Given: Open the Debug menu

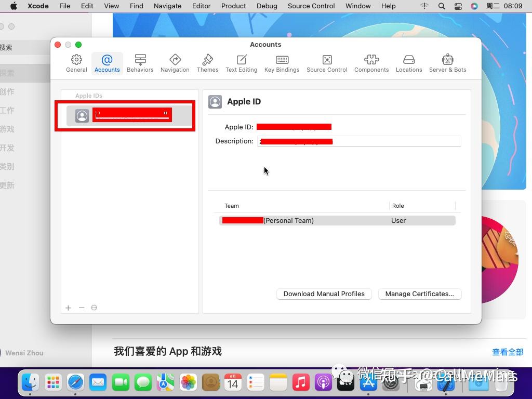Looking at the screenshot, I should click(x=267, y=6).
